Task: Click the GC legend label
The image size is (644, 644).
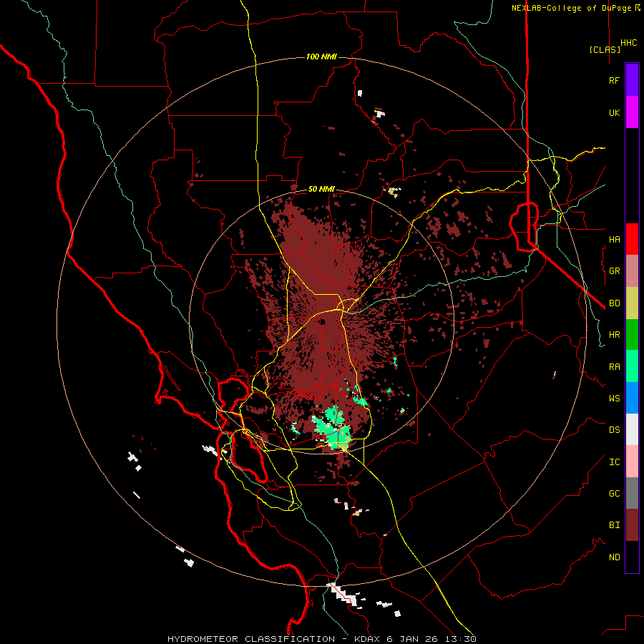Action: pos(614,494)
